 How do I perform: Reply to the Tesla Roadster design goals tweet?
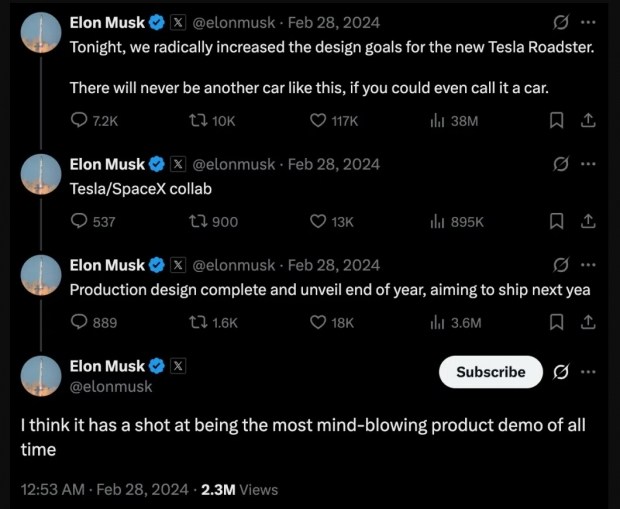pos(80,121)
